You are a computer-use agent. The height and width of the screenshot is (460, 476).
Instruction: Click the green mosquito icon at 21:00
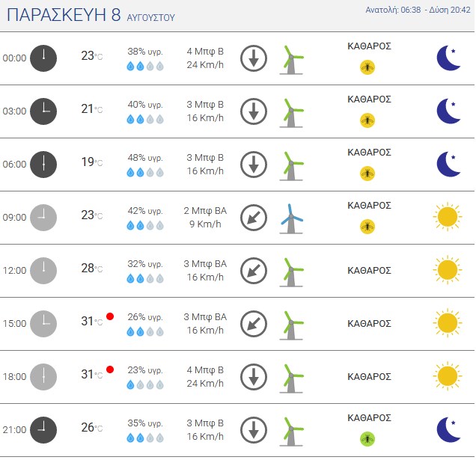[367, 439]
